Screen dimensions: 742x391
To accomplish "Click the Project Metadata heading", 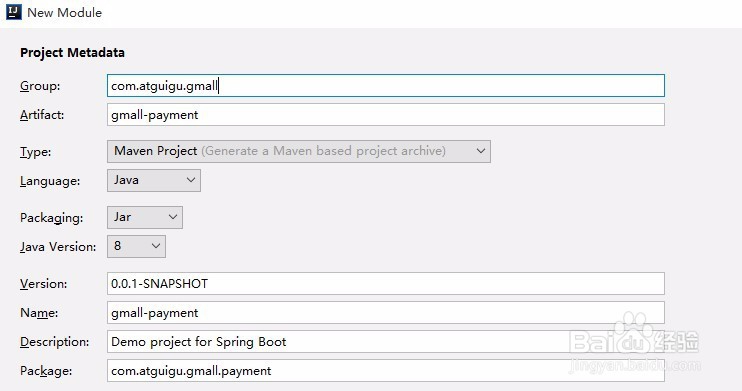I will pos(72,53).
